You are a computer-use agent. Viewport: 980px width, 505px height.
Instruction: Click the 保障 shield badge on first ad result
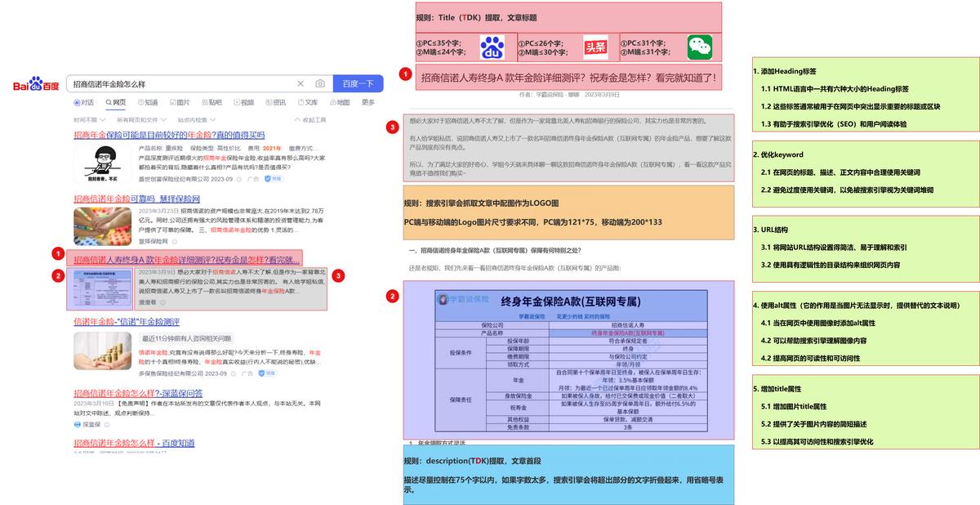tap(274, 178)
